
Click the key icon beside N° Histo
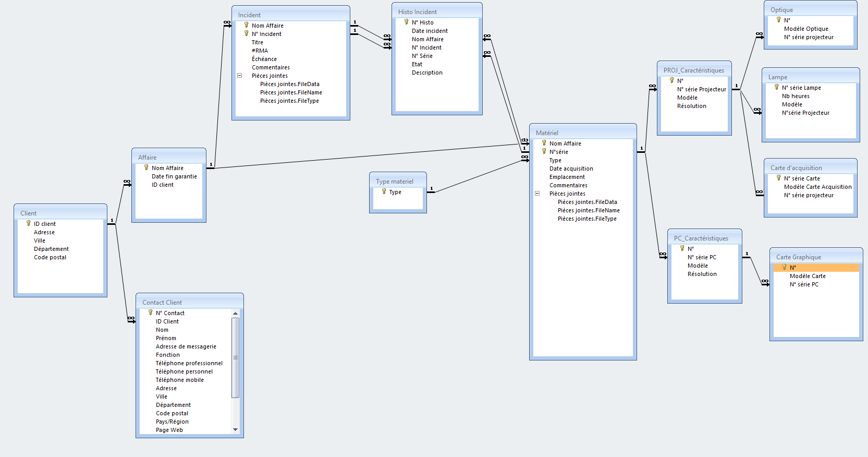click(x=406, y=22)
